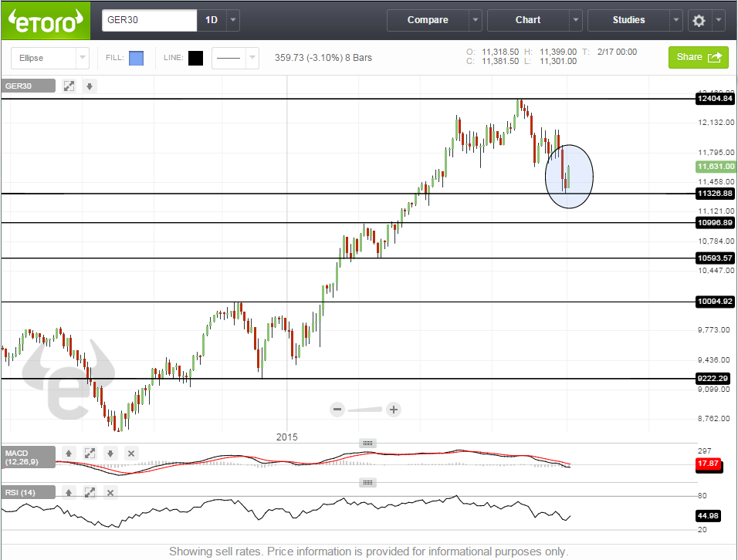
Task: Click the RSI (14) panel label
Action: [x=29, y=492]
